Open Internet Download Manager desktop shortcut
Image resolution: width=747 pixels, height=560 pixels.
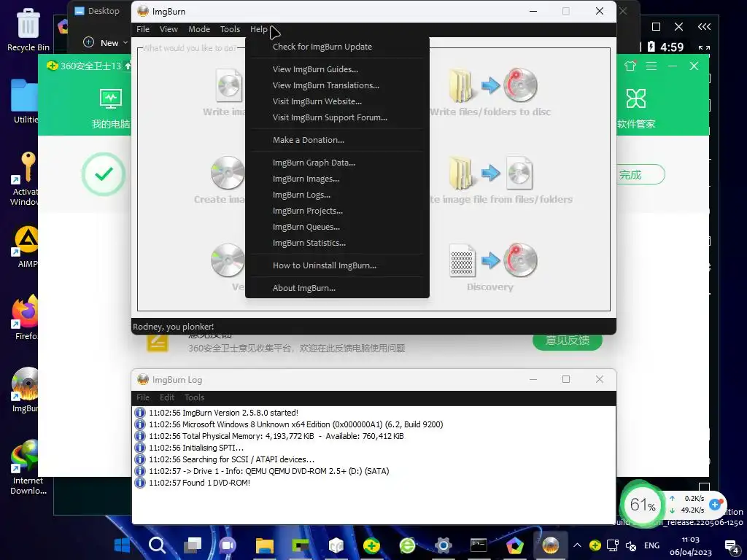click(28, 467)
